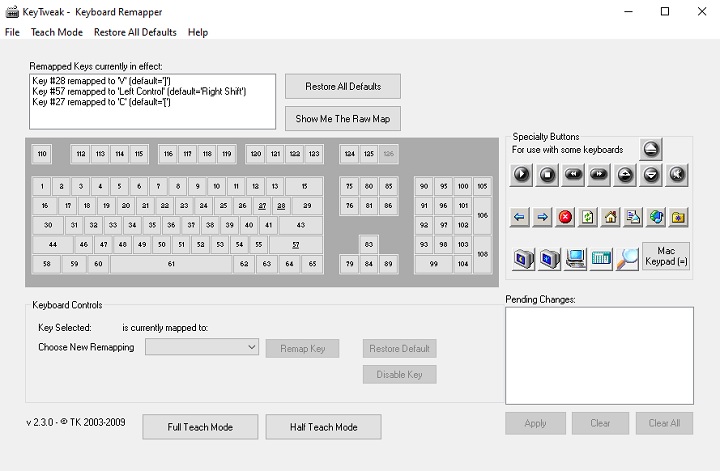Select remapped key 27

click(262, 206)
